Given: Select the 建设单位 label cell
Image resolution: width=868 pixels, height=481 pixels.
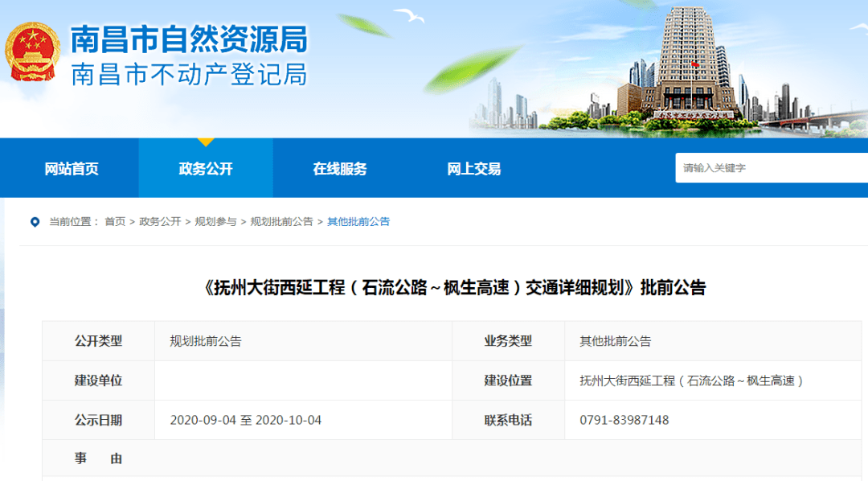Looking at the screenshot, I should [99, 380].
